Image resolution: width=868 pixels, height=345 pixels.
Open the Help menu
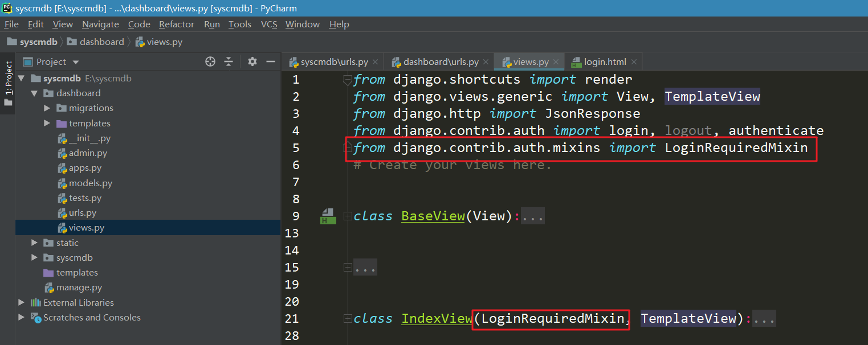[339, 24]
